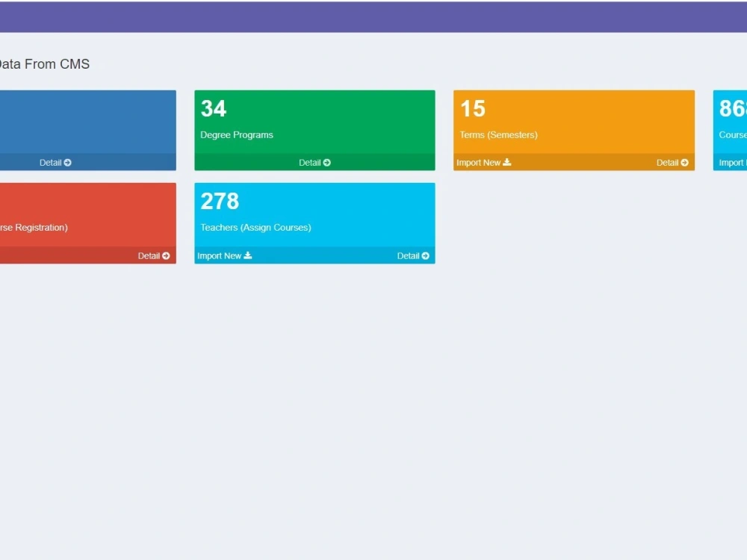This screenshot has height=560, width=747.
Task: Open Detail link on blue card
Action: point(55,162)
